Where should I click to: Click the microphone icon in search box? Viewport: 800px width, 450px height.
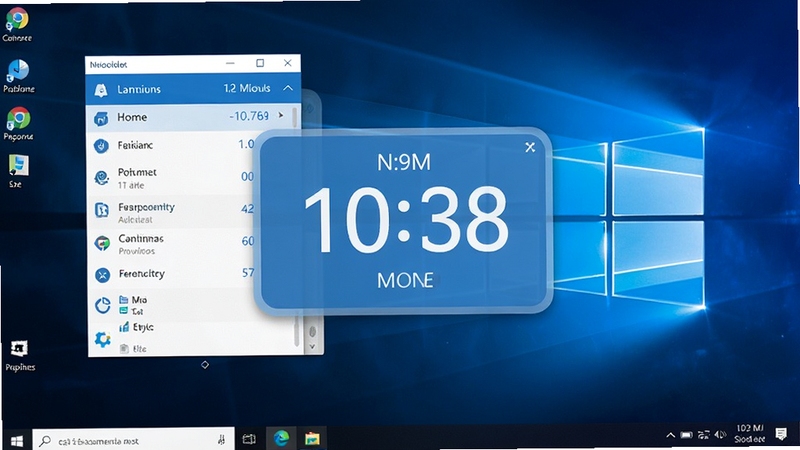221,440
